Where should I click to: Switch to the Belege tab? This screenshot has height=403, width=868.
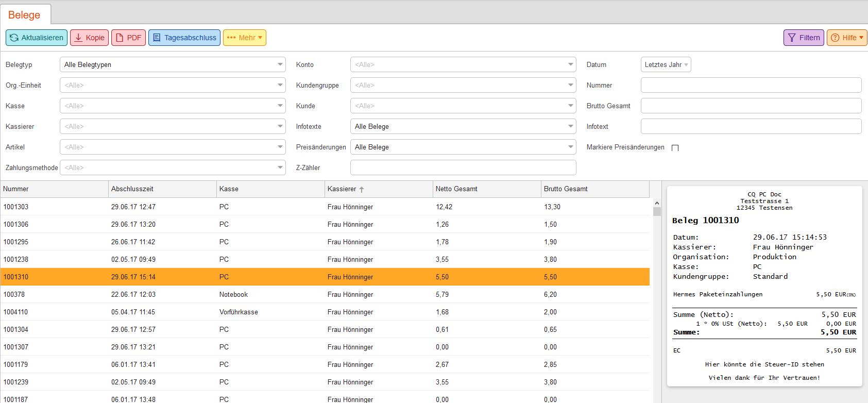click(24, 15)
